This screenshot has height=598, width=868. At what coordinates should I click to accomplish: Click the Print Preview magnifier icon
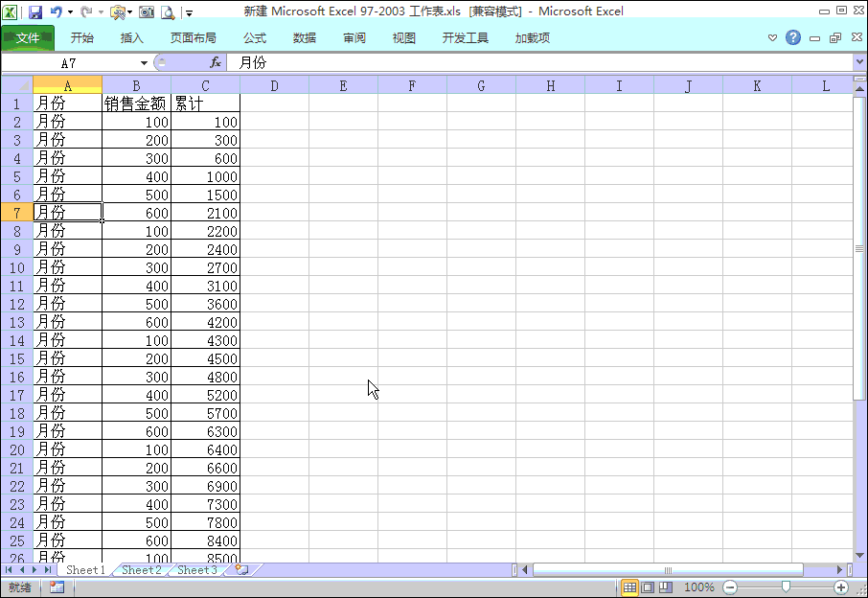168,11
